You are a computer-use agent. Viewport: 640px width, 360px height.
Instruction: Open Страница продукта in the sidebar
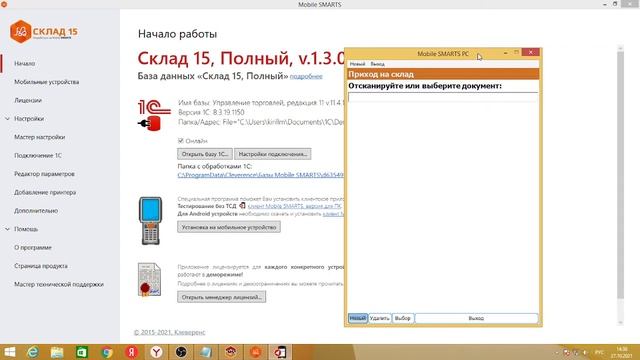click(x=41, y=266)
